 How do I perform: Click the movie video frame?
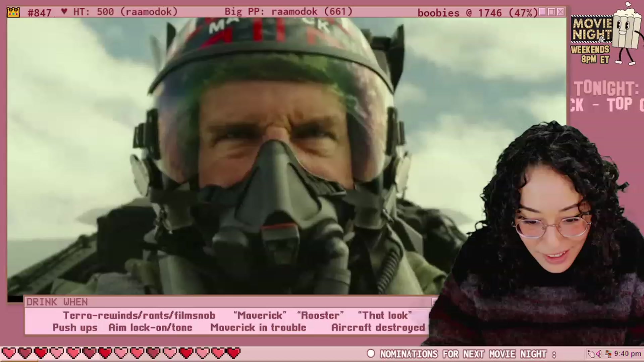tap(287, 156)
